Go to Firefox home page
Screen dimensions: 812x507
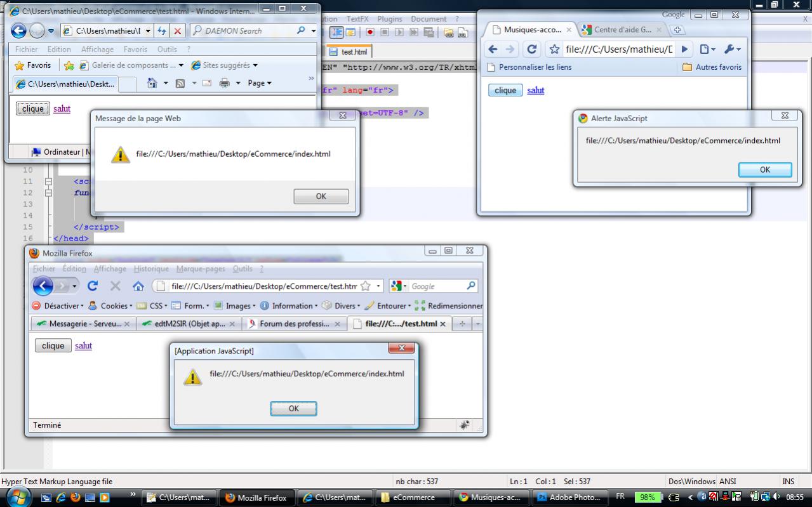point(138,286)
